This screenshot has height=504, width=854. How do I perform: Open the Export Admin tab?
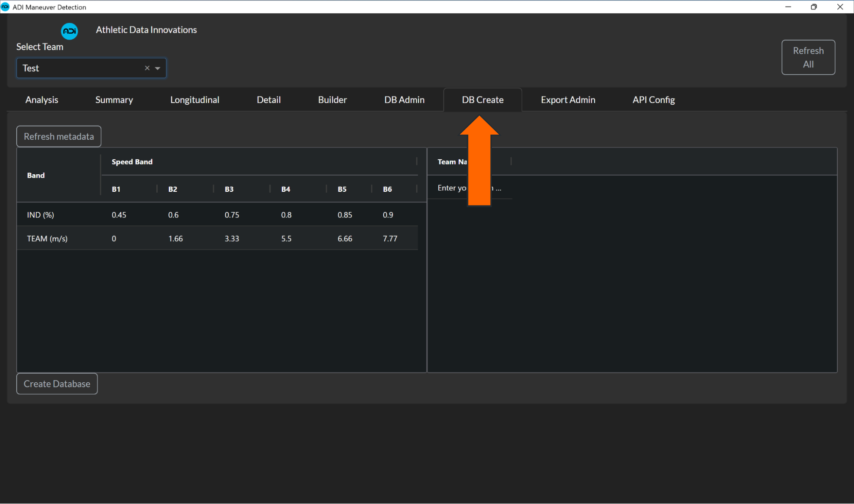coord(568,100)
